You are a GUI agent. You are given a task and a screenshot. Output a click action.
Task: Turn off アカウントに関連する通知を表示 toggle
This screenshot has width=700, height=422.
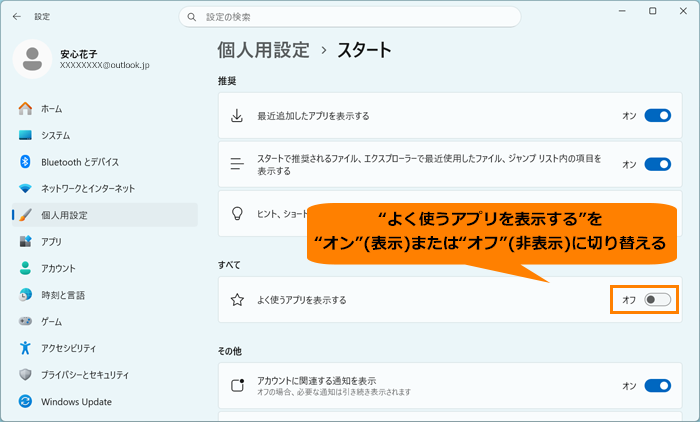[x=658, y=385]
